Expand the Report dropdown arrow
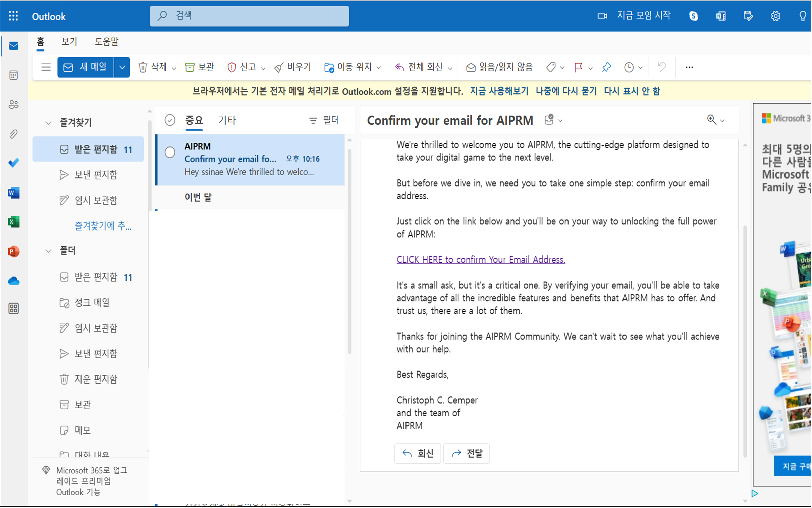812x508 pixels. (263, 68)
